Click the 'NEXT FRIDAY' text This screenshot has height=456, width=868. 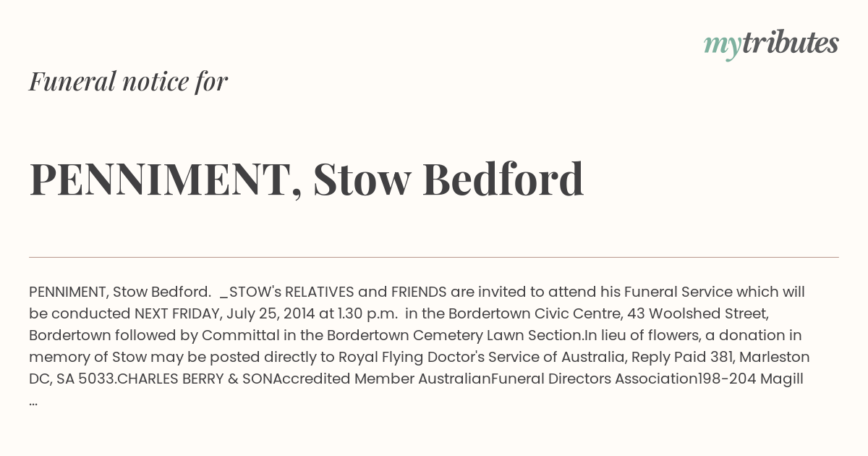click(176, 313)
